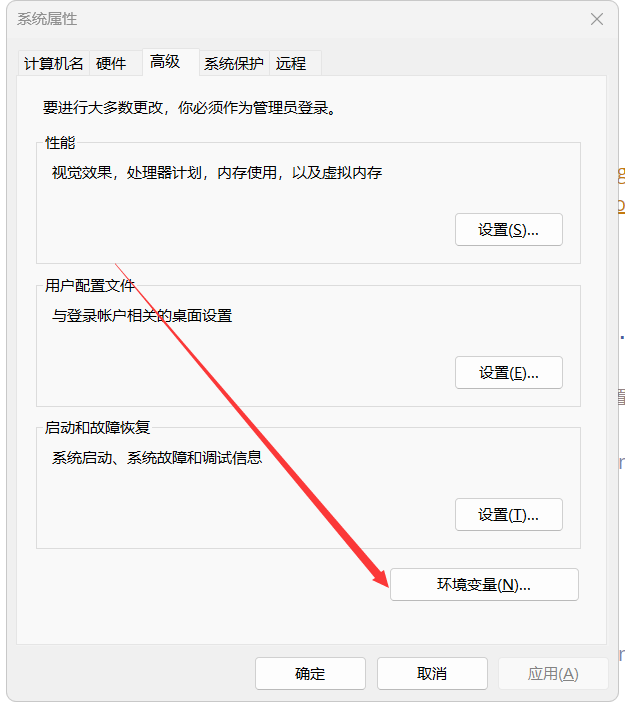Image resolution: width=625 pixels, height=708 pixels.
Task: Open startup and recovery 设置(T)
Action: pyautogui.click(x=508, y=515)
